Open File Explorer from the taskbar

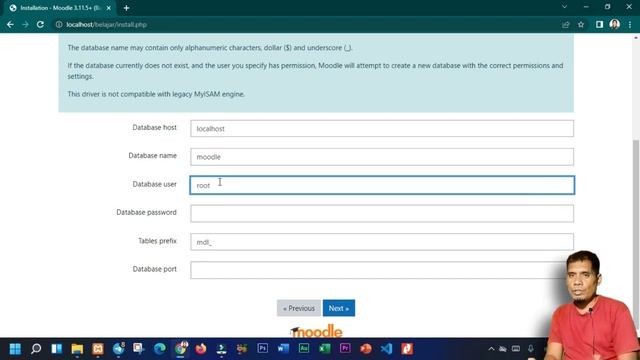tap(77, 349)
